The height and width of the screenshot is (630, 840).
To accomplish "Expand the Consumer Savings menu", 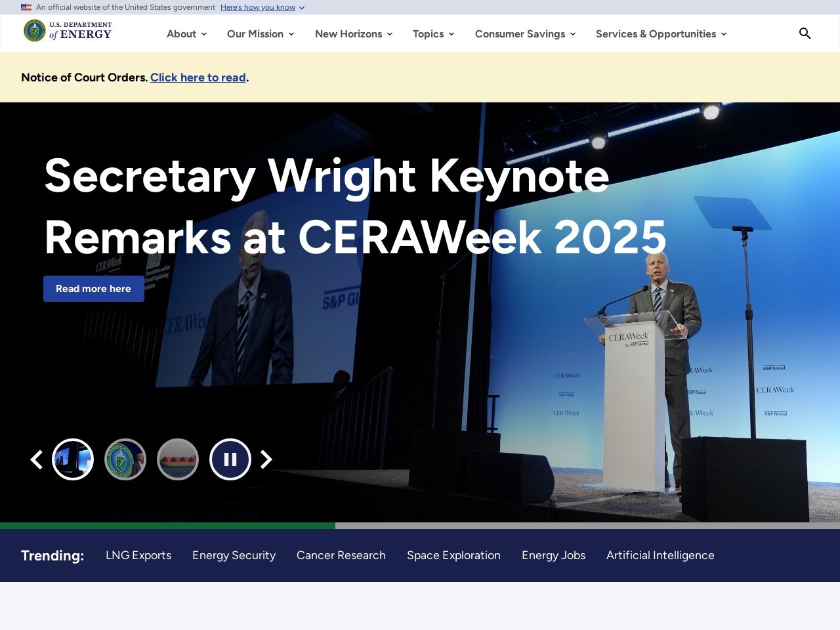I will pyautogui.click(x=525, y=33).
